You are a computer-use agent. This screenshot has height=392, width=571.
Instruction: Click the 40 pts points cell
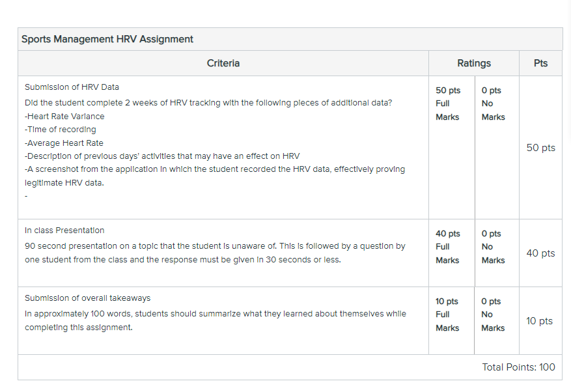541,253
